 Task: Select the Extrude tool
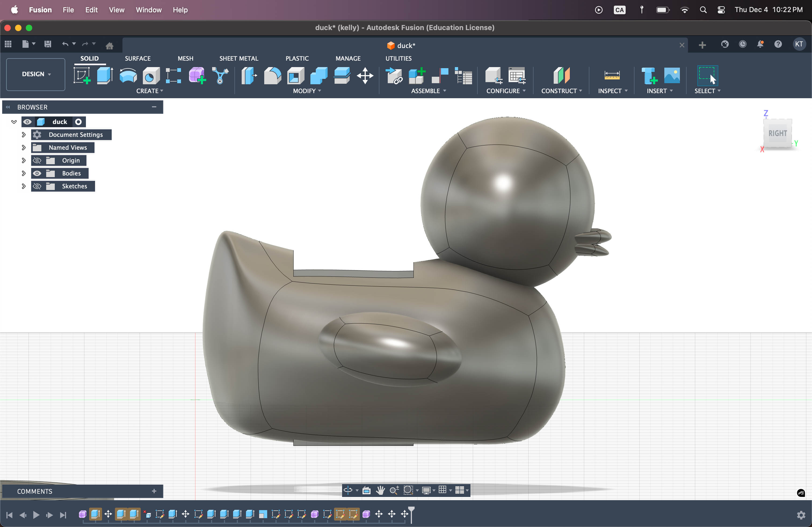105,75
